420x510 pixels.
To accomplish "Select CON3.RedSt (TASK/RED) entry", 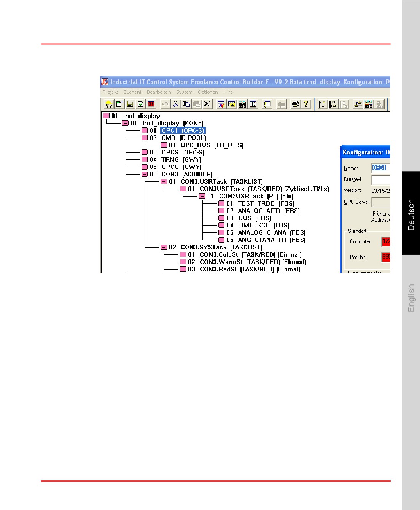I will point(250,269).
